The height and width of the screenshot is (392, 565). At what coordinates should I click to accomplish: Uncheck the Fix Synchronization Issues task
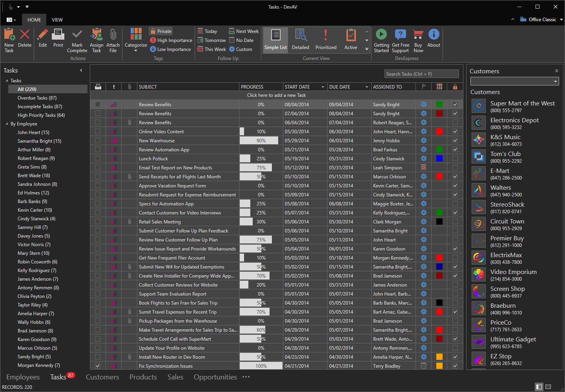[x=98, y=365]
